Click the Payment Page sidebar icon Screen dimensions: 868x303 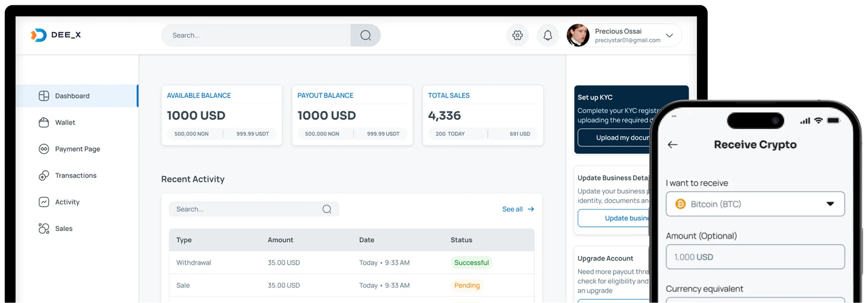point(44,149)
